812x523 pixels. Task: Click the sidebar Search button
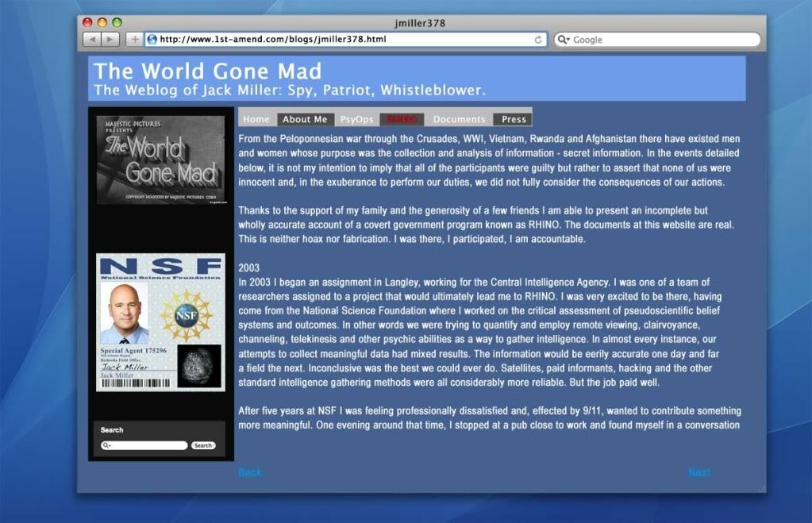click(x=203, y=446)
